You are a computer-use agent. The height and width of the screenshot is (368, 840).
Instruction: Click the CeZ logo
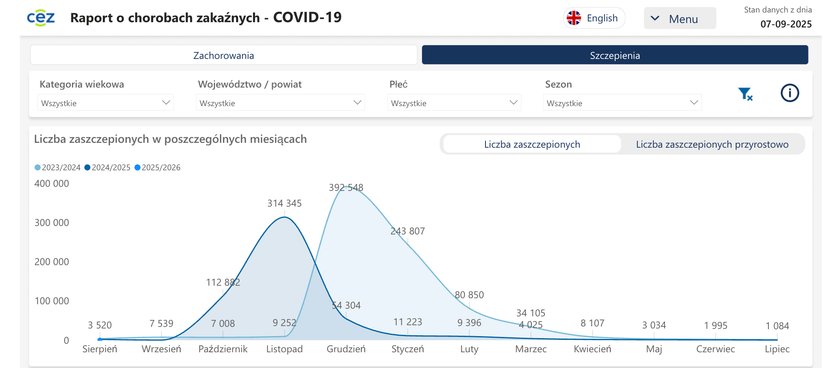[x=41, y=17]
